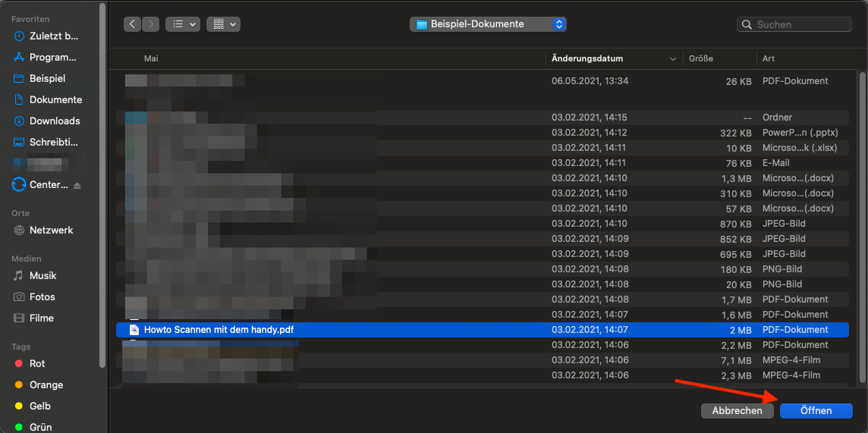The height and width of the screenshot is (433, 868).
Task: Click the sidebar vertical scrollbar
Action: (x=102, y=185)
